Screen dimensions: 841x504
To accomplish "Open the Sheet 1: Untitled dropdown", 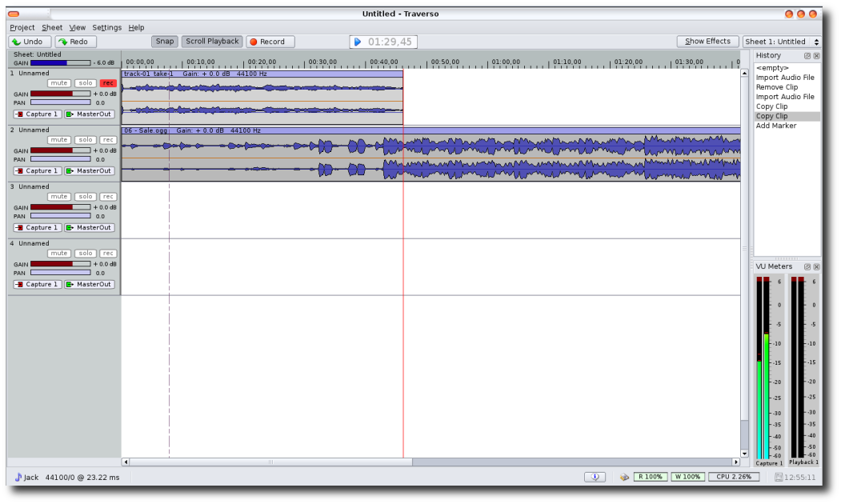I will (x=781, y=42).
